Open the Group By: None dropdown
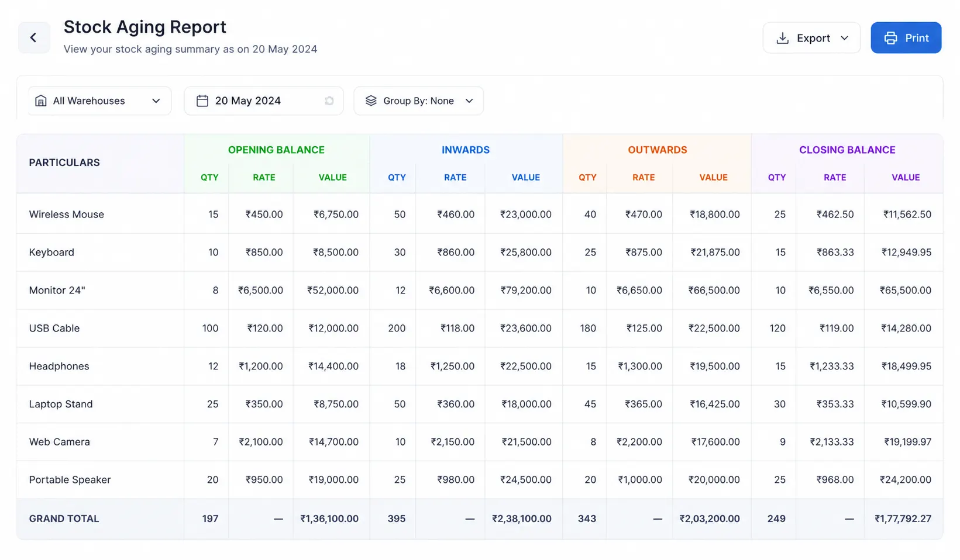Image resolution: width=960 pixels, height=560 pixels. [x=419, y=101]
